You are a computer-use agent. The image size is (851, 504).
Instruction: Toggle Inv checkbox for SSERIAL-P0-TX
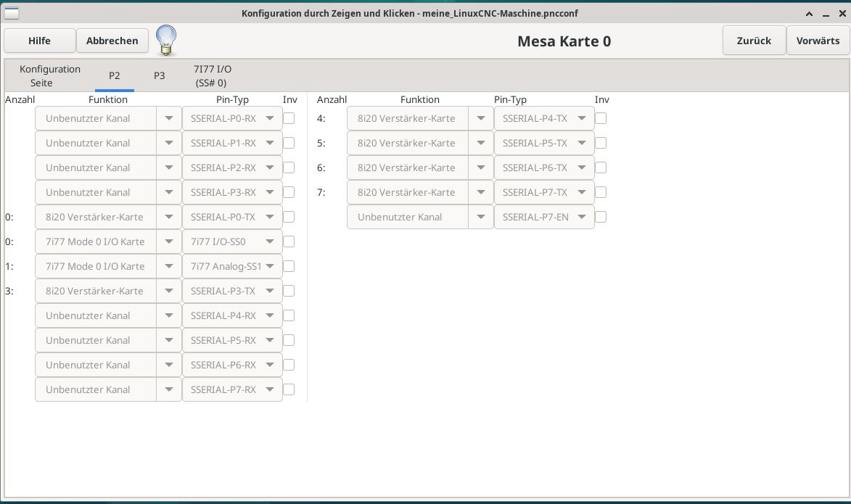point(289,217)
